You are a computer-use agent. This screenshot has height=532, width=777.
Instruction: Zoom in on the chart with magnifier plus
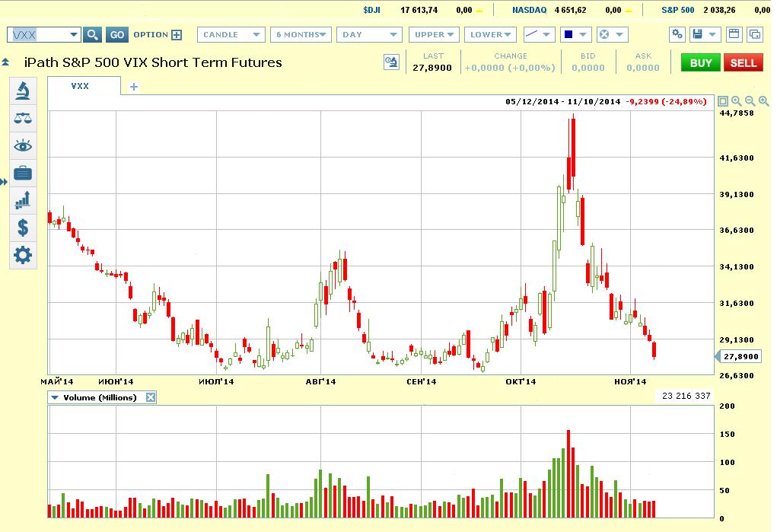point(763,101)
